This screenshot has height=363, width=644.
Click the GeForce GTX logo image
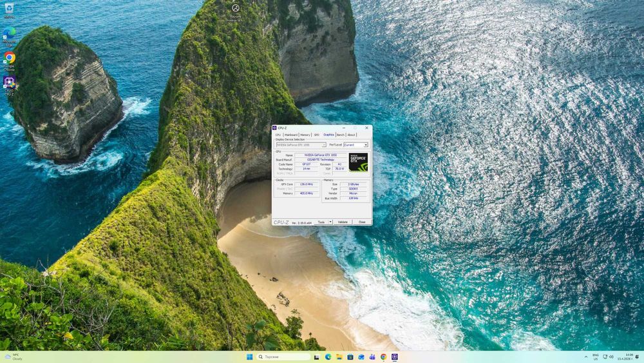[x=358, y=162]
